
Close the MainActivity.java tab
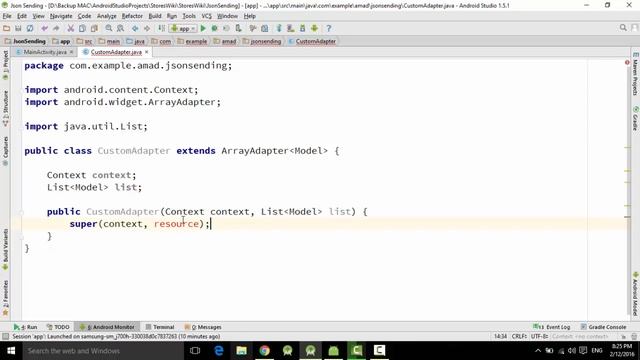click(x=71, y=52)
